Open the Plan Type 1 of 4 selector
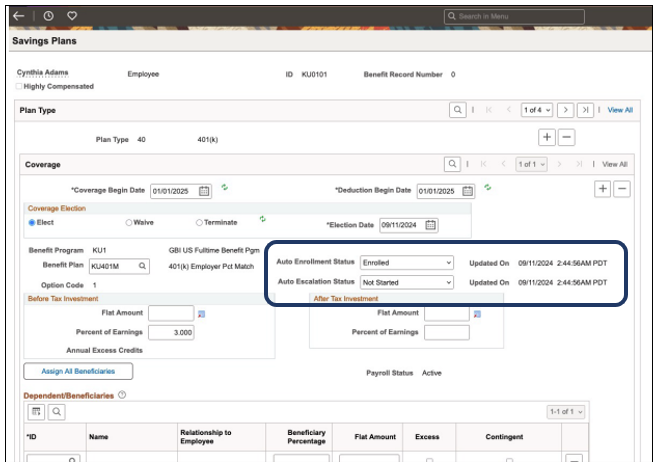 [x=536, y=110]
